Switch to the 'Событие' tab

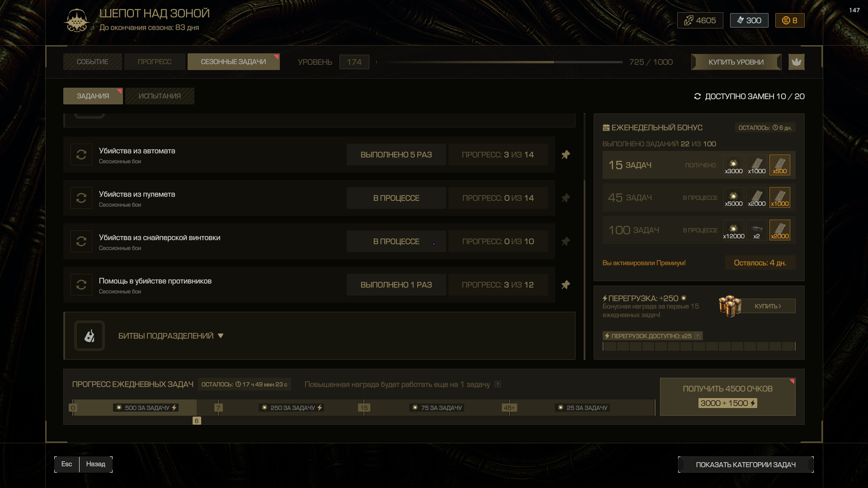tap(93, 62)
